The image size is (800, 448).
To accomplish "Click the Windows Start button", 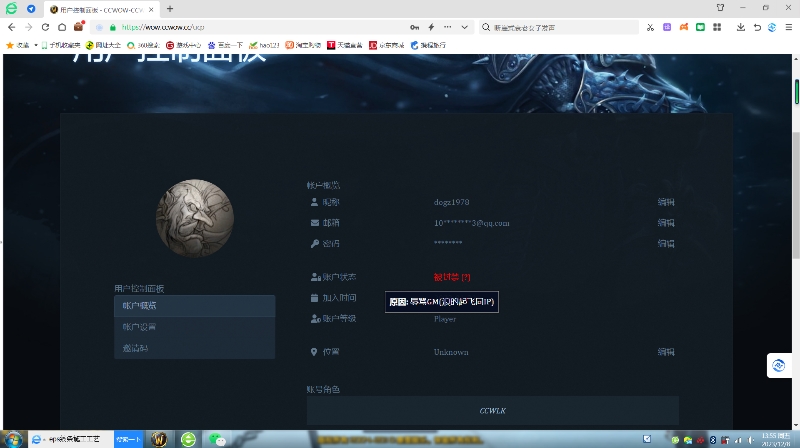I will click(x=11, y=439).
